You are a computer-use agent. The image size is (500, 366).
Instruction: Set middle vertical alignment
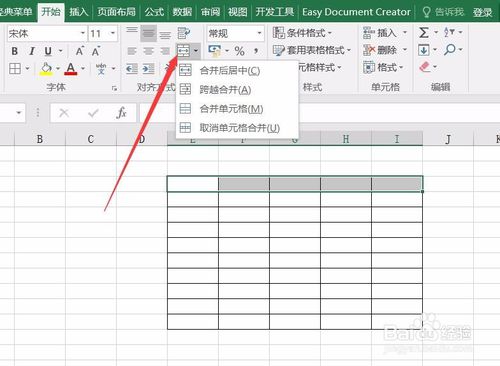pyautogui.click(x=148, y=33)
